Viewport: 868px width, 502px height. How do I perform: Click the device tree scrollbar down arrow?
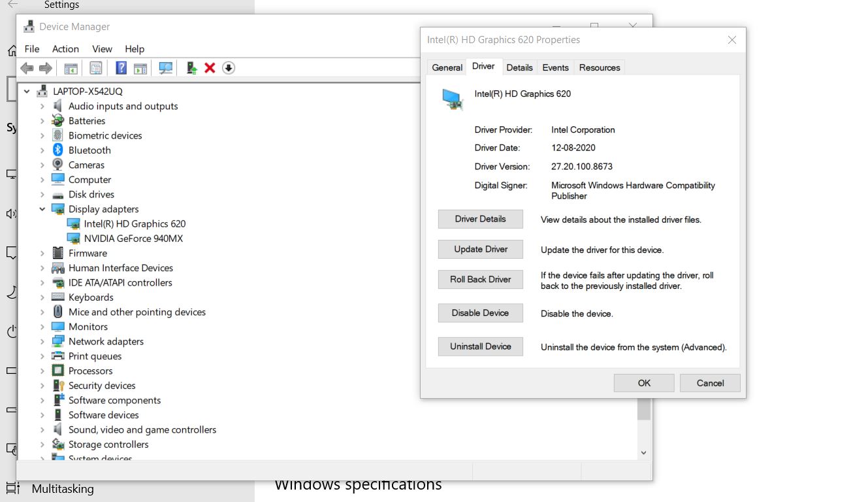click(643, 452)
